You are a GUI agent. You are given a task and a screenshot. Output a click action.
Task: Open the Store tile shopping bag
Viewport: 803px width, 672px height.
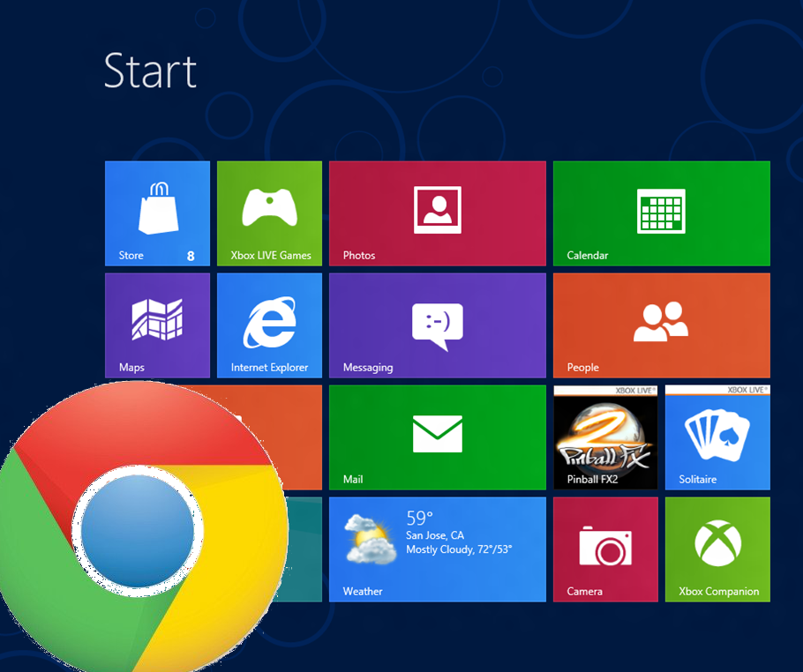157,209
